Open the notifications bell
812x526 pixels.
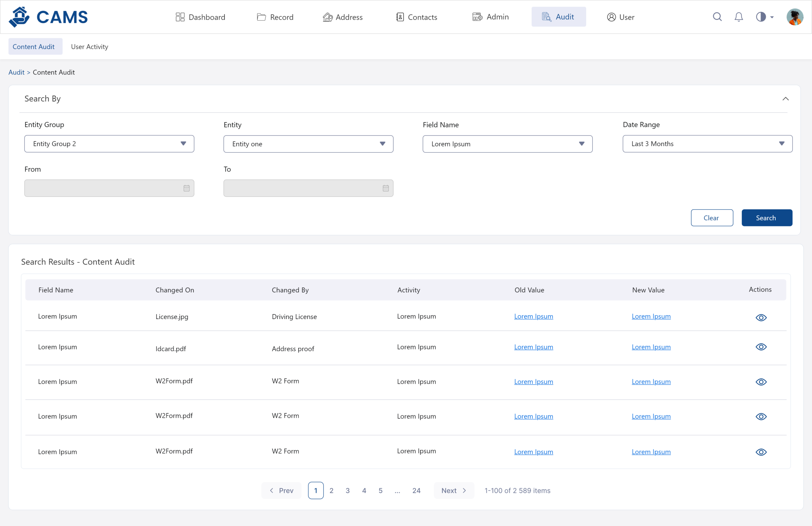coord(739,17)
